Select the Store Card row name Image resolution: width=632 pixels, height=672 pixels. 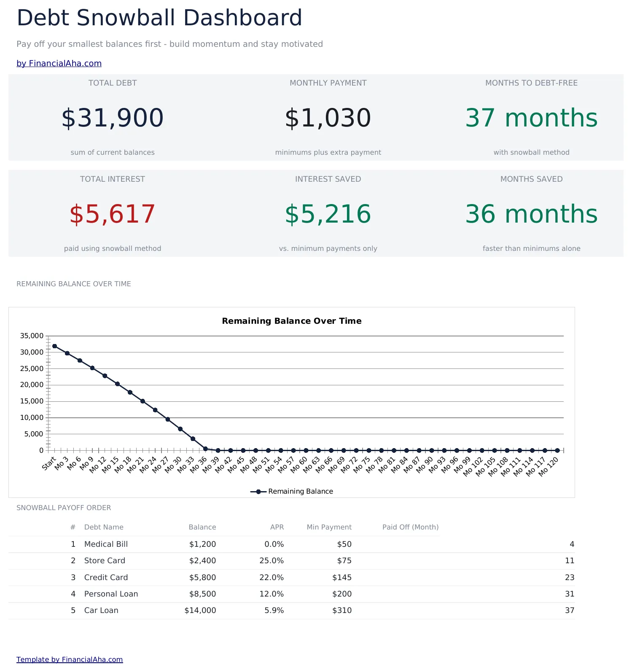pos(105,561)
